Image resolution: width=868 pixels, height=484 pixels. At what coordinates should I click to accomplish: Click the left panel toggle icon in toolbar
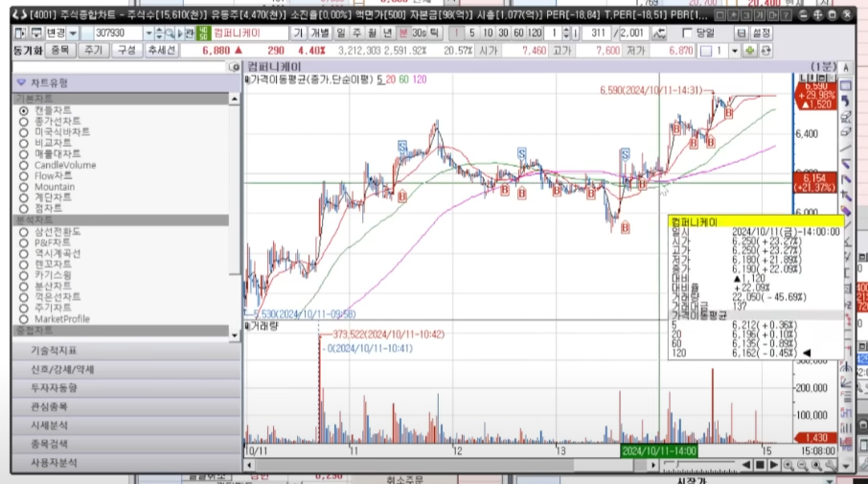click(x=20, y=34)
